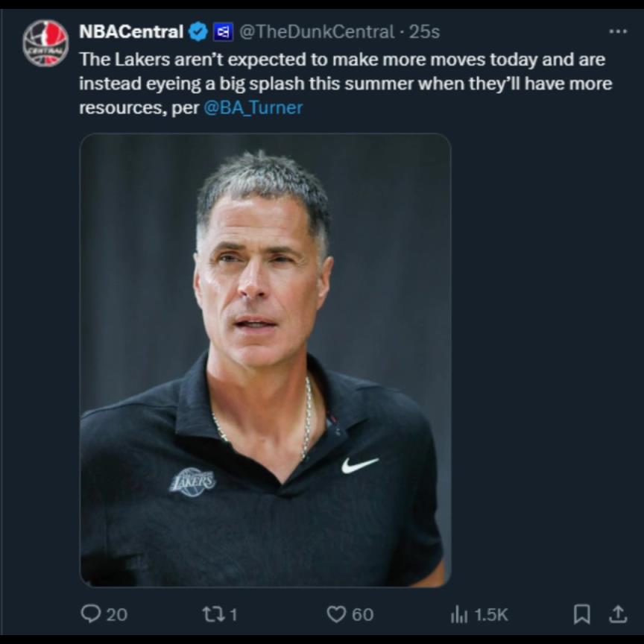This screenshot has width=644, height=644.
Task: Click the blue verified checkmark badge
Action: (x=198, y=32)
